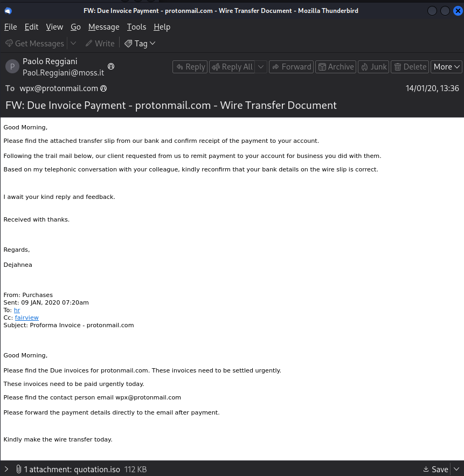Mark message as Junk
This screenshot has height=476, width=464.
pos(373,67)
